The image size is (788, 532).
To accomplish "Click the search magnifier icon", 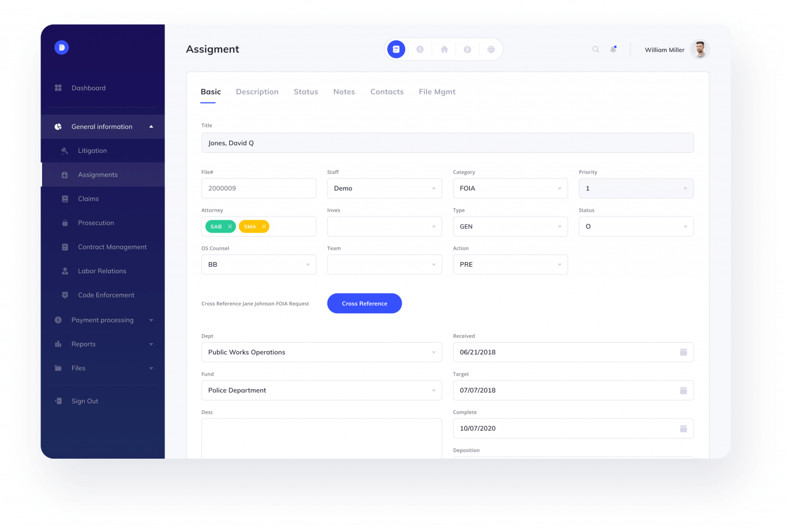I will [x=595, y=49].
